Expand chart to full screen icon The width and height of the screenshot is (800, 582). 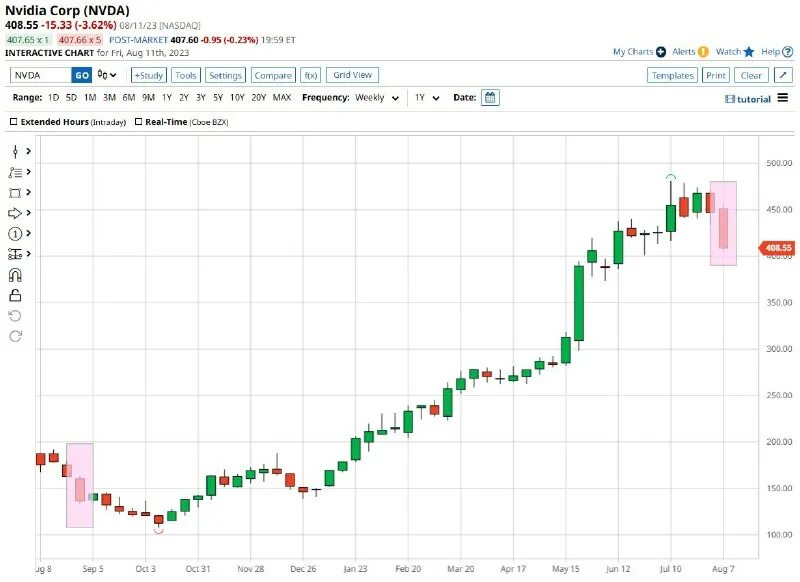click(x=783, y=75)
